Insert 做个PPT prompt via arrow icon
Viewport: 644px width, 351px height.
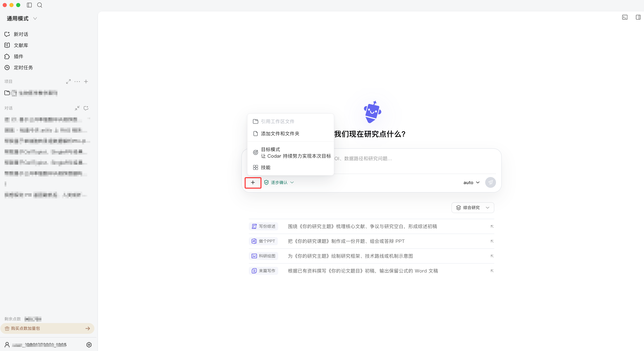[x=492, y=241]
